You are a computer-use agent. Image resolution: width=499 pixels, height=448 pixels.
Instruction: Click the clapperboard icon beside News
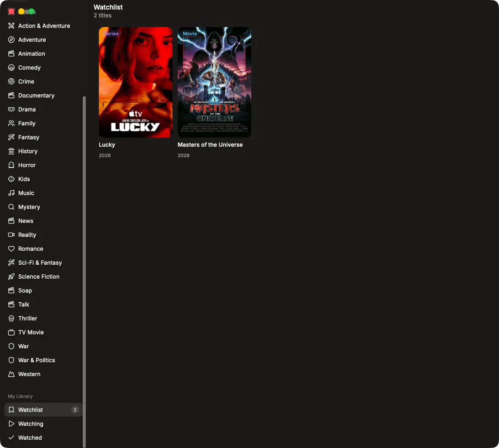[11, 221]
